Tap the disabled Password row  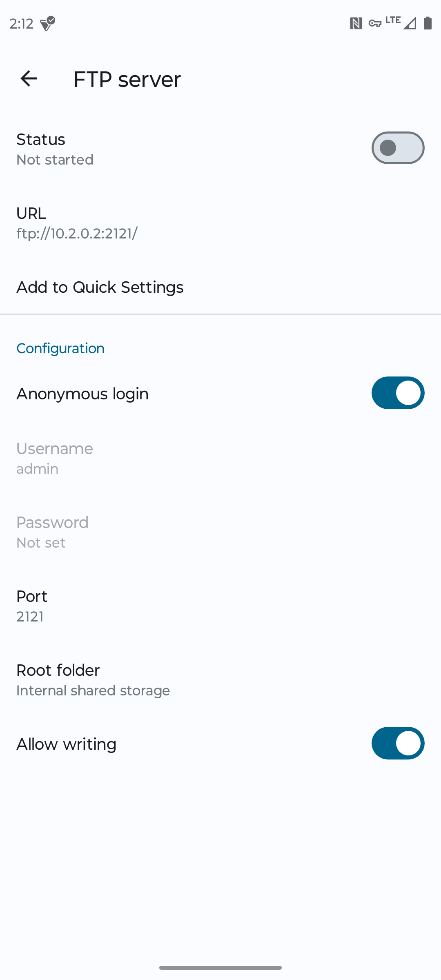[x=220, y=532]
